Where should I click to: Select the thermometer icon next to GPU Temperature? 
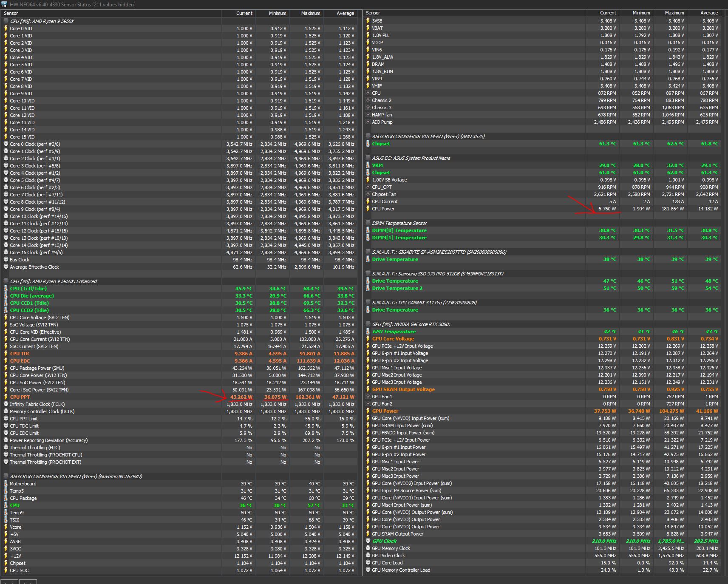pos(368,332)
